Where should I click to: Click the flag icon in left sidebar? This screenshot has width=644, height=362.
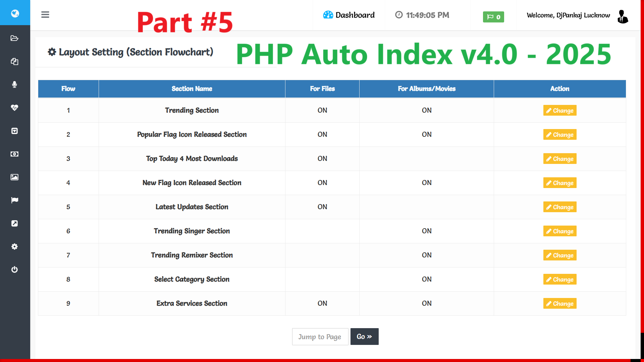click(15, 200)
